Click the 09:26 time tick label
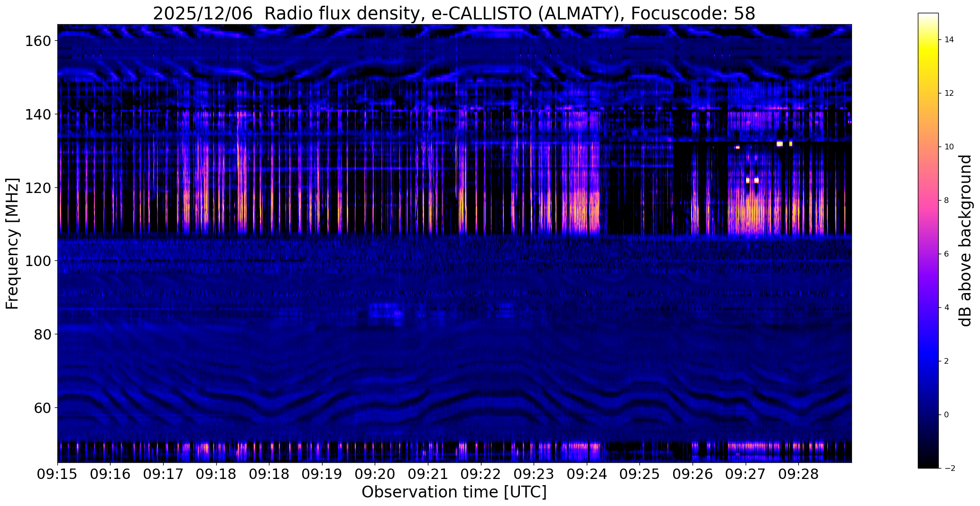This screenshot has height=506, width=980. 693,474
